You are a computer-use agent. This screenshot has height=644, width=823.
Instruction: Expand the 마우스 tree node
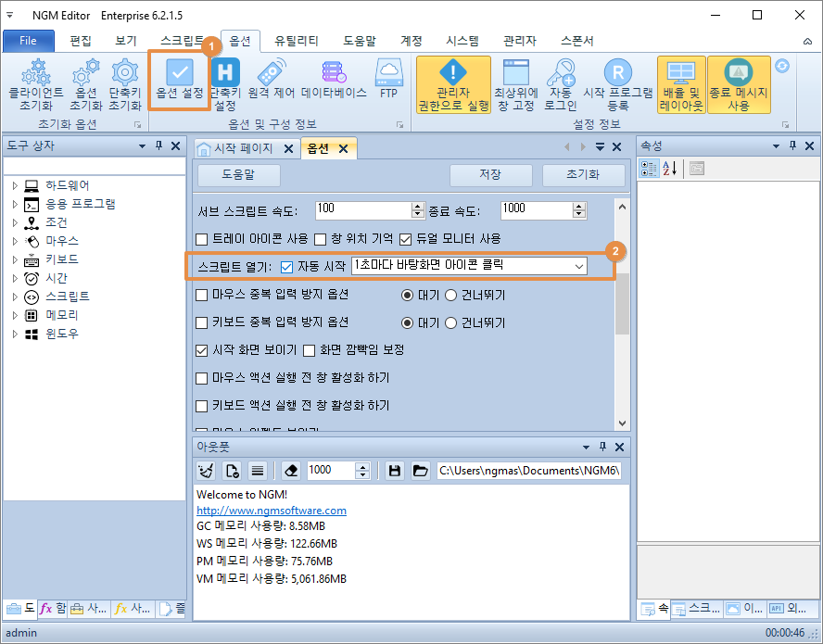coord(15,241)
